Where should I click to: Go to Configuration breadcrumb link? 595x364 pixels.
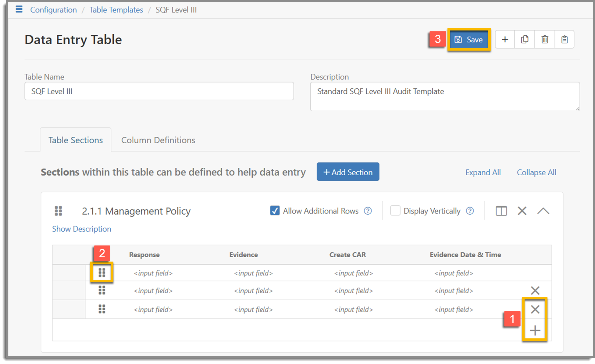pyautogui.click(x=53, y=10)
